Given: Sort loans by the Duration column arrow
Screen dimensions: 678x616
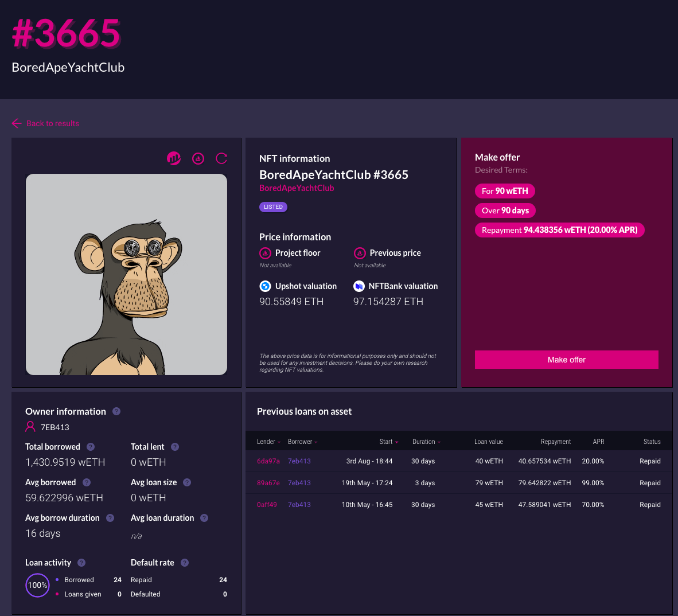Looking at the screenshot, I should [x=439, y=442].
